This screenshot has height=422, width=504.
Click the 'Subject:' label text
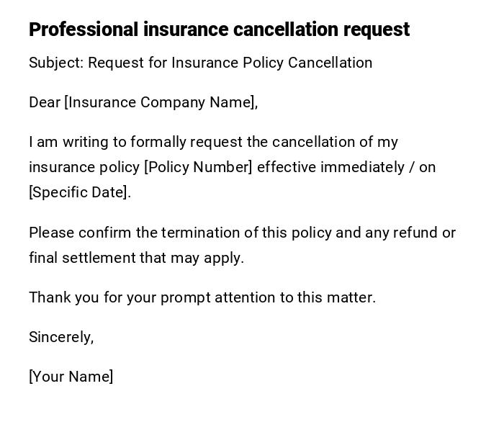56,63
